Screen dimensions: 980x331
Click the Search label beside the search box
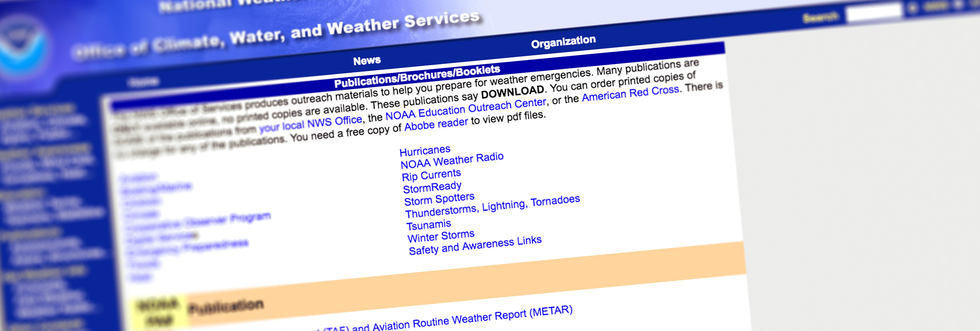point(820,17)
